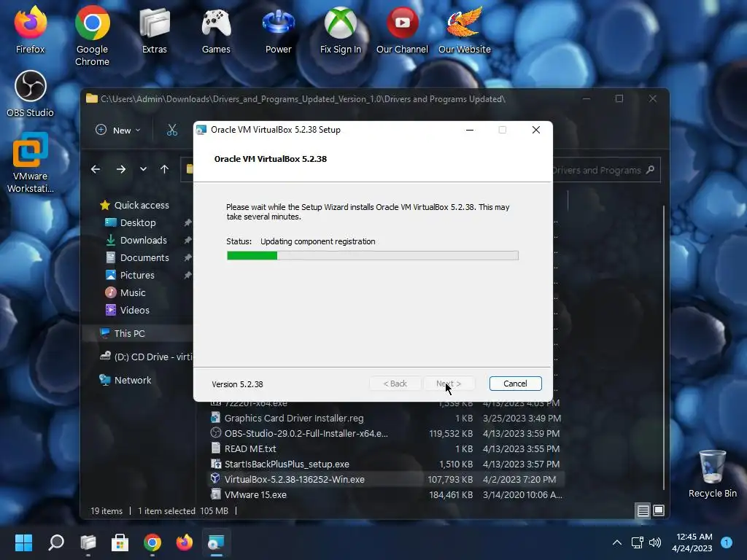Click the Power desktop icon
The height and width of the screenshot is (560, 747).
tap(278, 29)
